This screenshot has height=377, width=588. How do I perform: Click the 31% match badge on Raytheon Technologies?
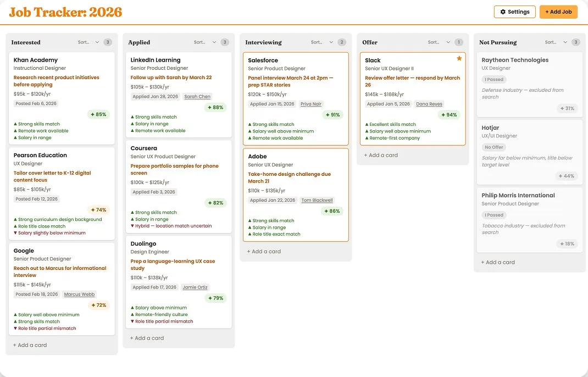pyautogui.click(x=567, y=108)
